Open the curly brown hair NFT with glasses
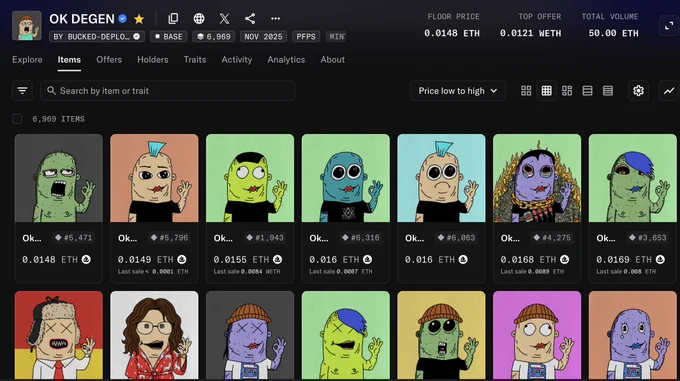Image resolution: width=680 pixels, height=381 pixels. pos(154,335)
